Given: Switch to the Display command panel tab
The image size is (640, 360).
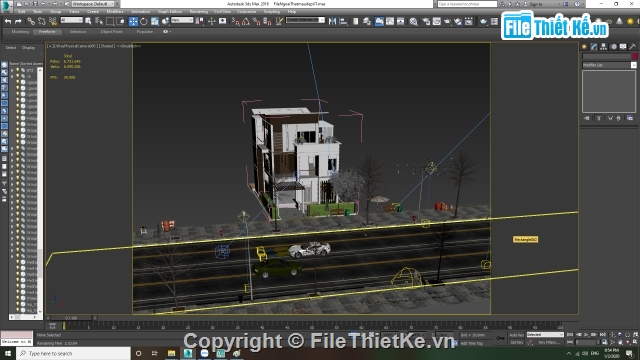Looking at the screenshot, I should [623, 47].
